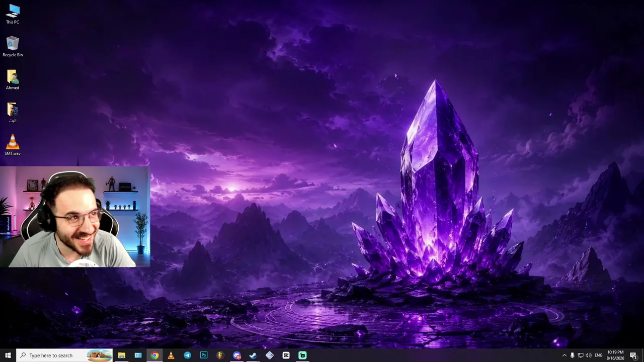Switch input language via ENG indicator
The width and height of the screenshot is (644, 362).
pos(599,355)
